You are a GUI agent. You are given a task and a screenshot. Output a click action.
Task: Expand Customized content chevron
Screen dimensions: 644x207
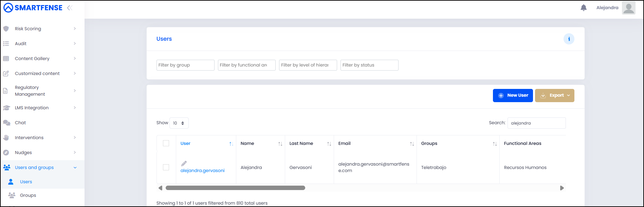click(75, 74)
